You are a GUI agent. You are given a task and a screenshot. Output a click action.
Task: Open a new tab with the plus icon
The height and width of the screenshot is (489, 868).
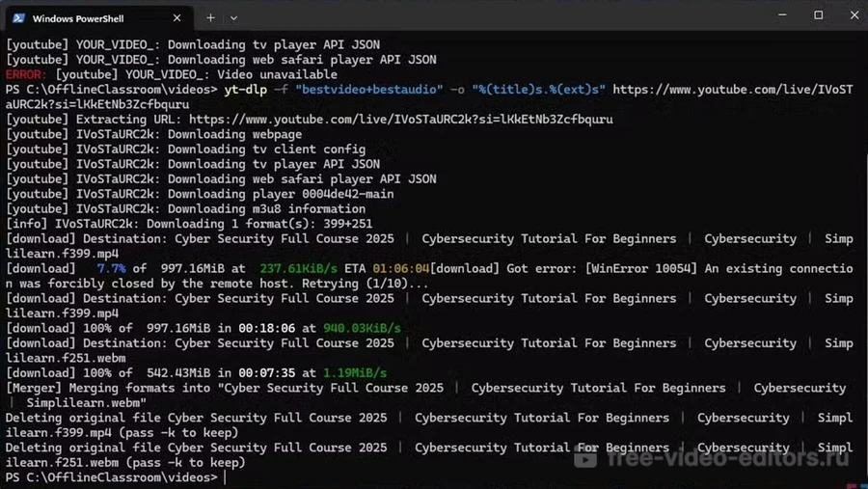tap(210, 17)
